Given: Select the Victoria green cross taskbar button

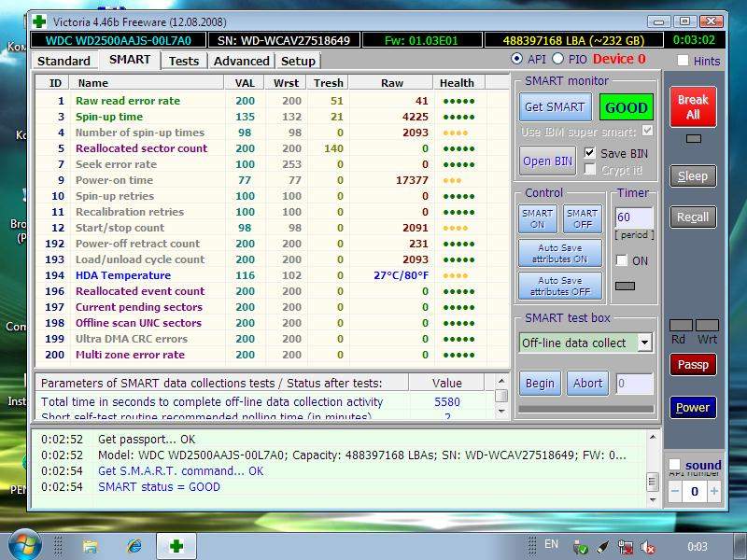Looking at the screenshot, I should 176,546.
